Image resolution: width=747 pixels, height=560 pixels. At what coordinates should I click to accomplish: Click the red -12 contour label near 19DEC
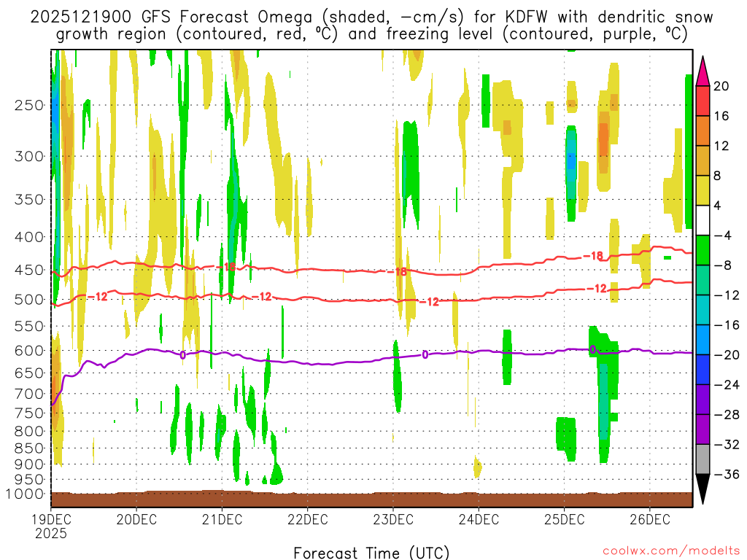click(x=98, y=297)
